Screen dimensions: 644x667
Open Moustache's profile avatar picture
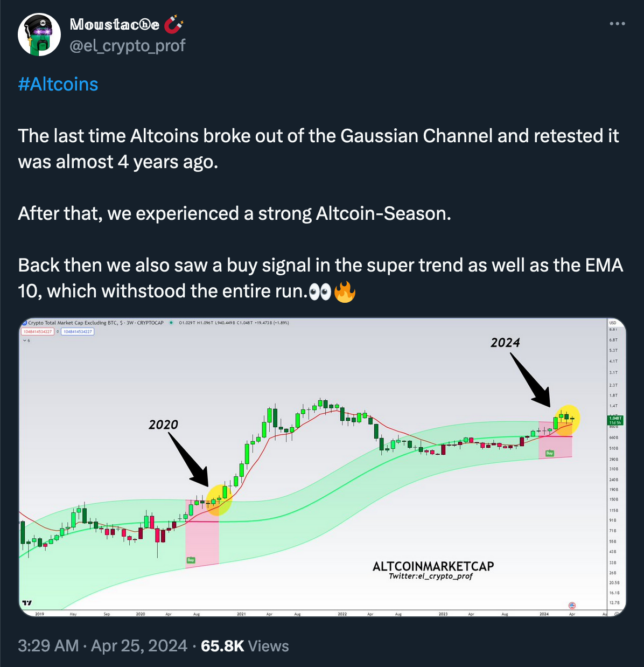(x=39, y=34)
